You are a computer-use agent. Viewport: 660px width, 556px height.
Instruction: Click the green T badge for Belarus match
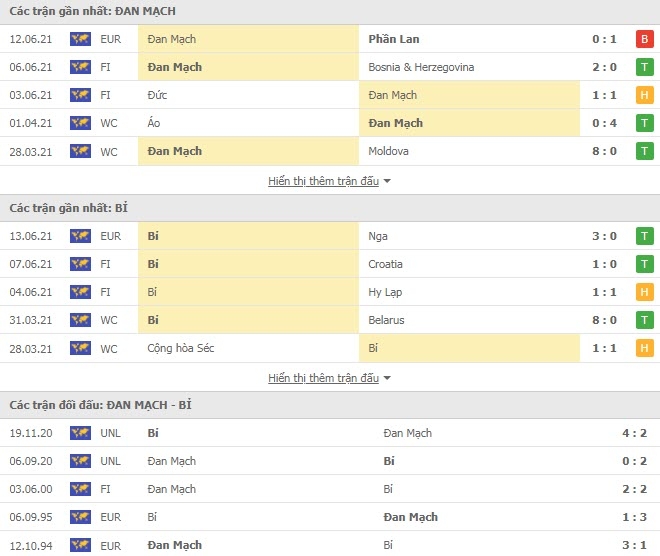tap(644, 320)
